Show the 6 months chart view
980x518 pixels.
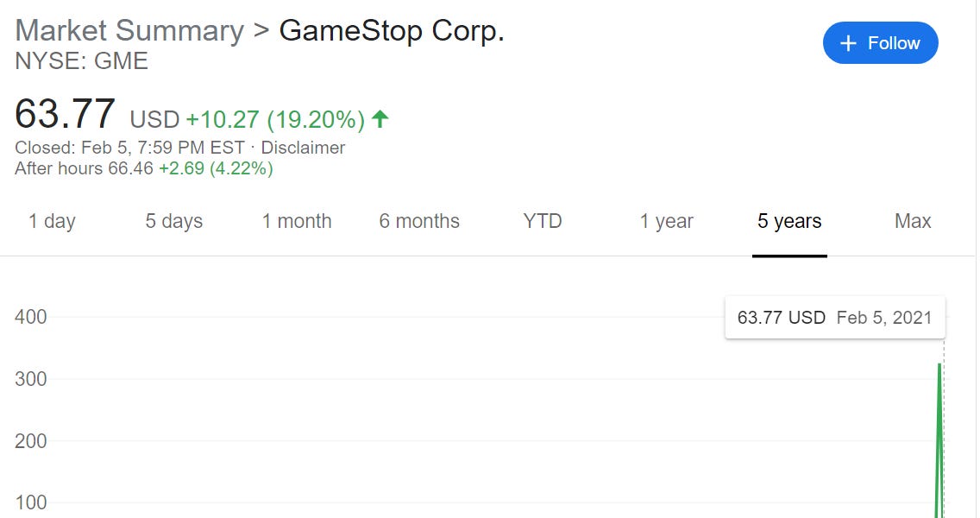pos(419,221)
